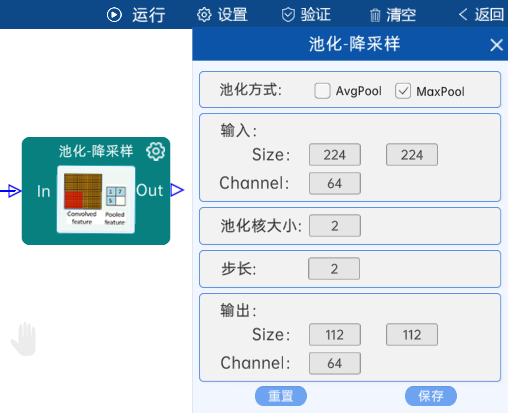This screenshot has height=413, width=508.
Task: Click the stride (步长) field
Action: click(334, 269)
